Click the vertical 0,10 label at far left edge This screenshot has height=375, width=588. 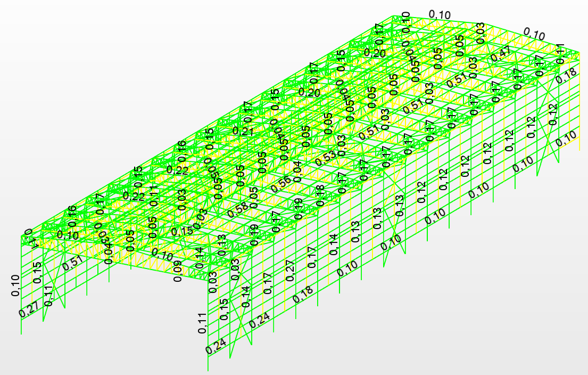(16, 286)
